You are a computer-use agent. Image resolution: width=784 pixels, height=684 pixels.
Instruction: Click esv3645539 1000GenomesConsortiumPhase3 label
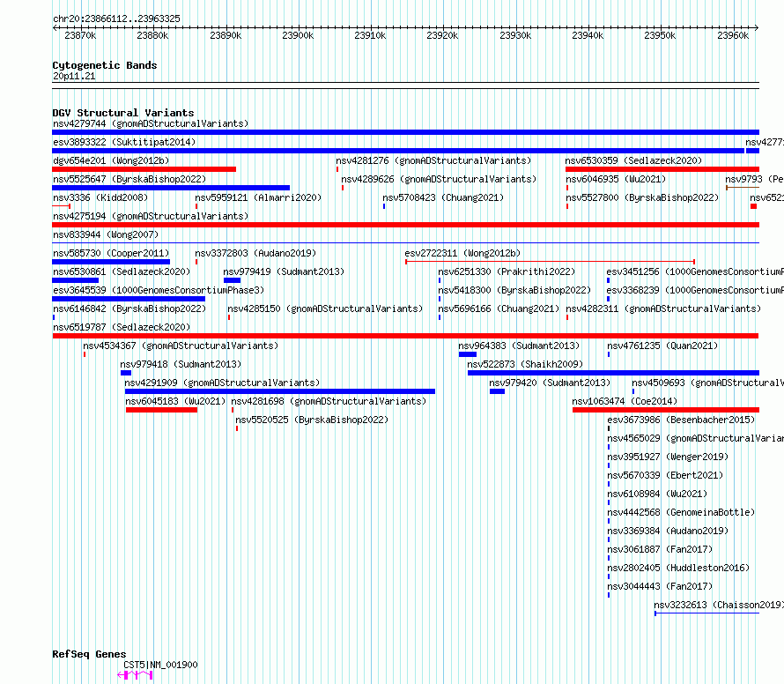159,290
